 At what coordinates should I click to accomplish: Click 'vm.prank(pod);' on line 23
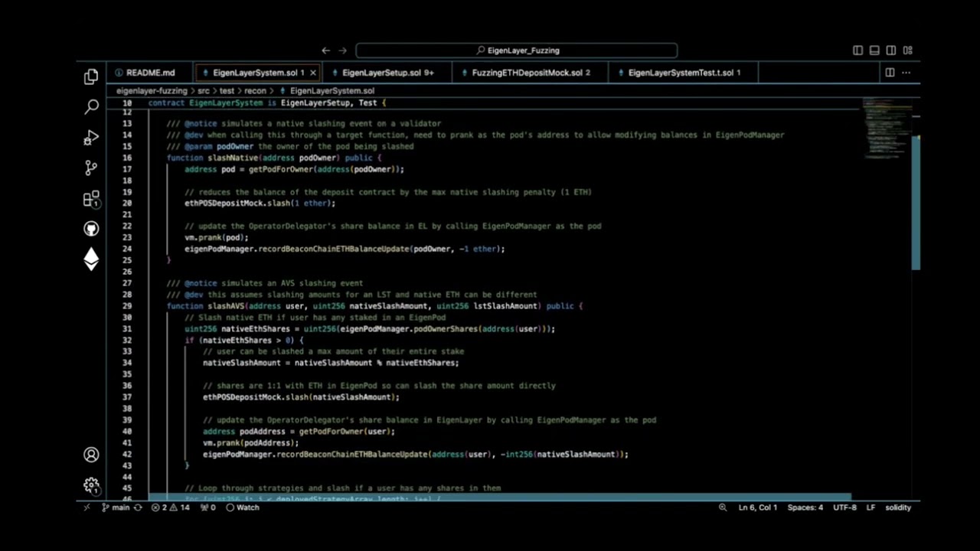tap(217, 237)
